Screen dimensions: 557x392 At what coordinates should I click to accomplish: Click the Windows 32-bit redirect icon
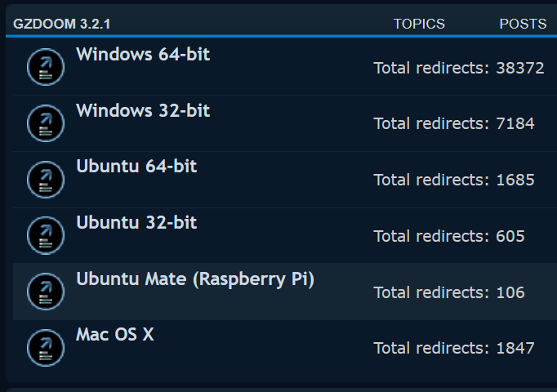pos(46,123)
